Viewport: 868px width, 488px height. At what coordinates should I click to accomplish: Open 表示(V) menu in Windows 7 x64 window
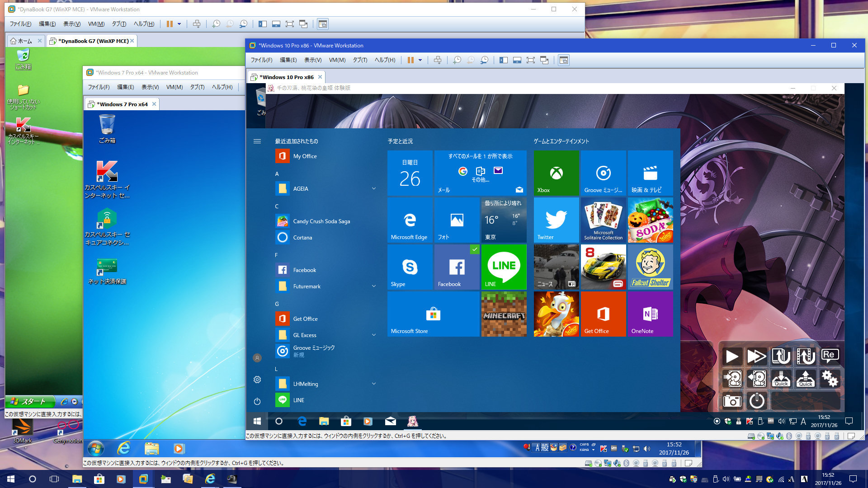coord(150,87)
